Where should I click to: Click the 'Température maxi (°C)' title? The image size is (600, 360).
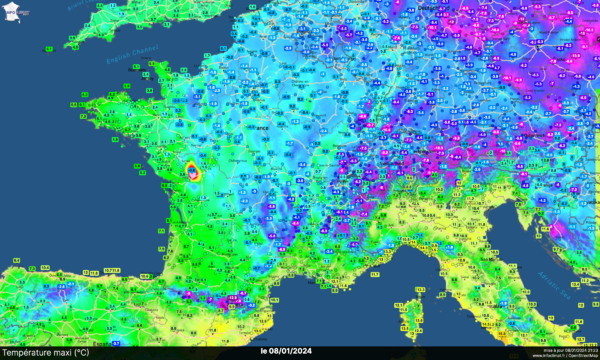pos(45,352)
